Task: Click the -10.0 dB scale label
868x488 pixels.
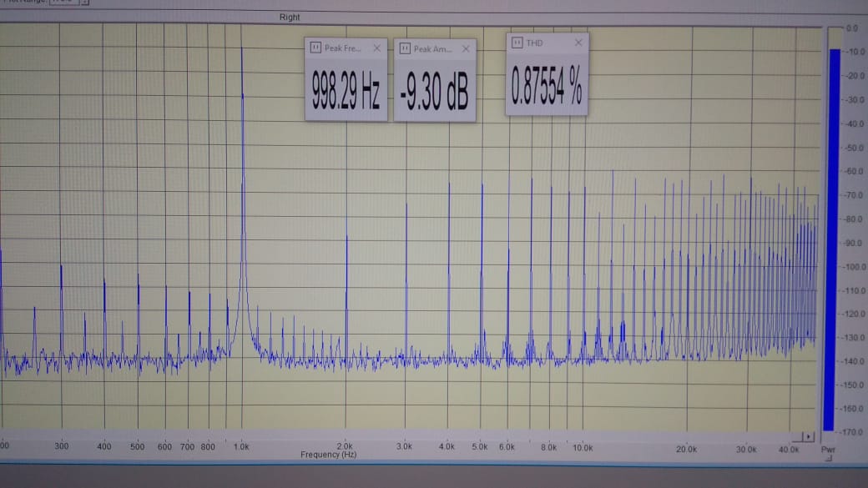Action: click(x=855, y=52)
